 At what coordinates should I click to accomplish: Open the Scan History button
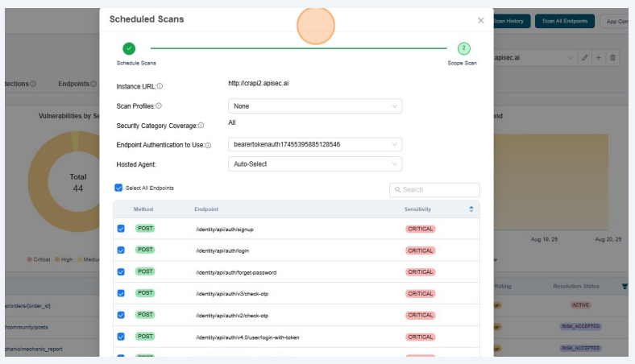point(511,21)
